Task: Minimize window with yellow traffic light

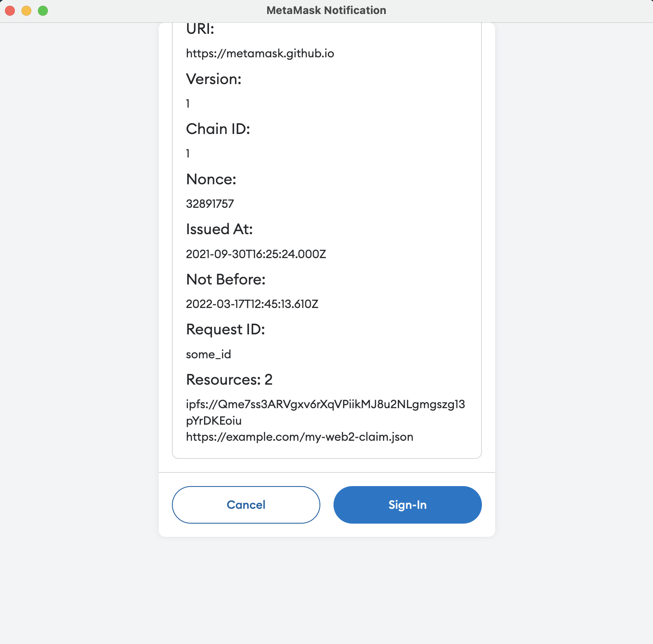Action: (26, 10)
